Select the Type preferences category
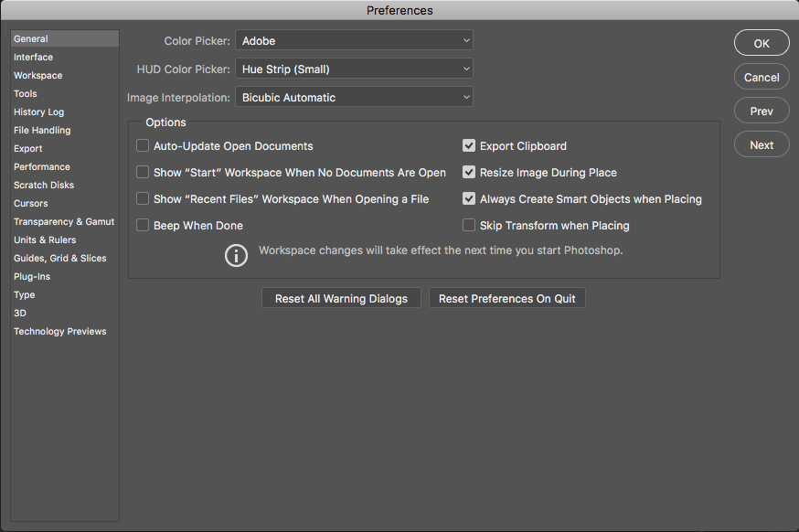 pyautogui.click(x=24, y=294)
